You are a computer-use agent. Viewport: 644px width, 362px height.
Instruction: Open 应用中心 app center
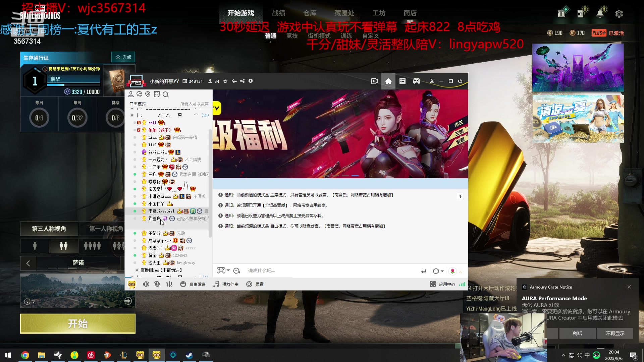[x=443, y=284]
